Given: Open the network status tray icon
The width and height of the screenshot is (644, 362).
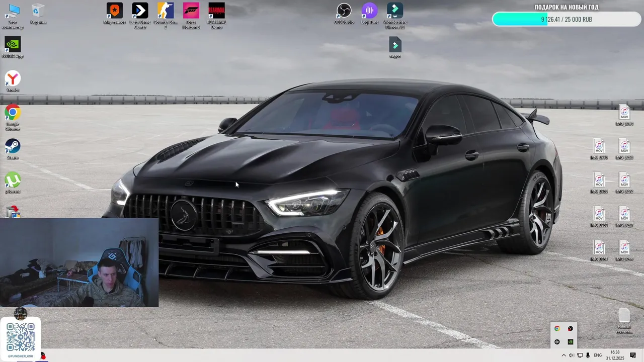Looking at the screenshot, I should pos(580,355).
